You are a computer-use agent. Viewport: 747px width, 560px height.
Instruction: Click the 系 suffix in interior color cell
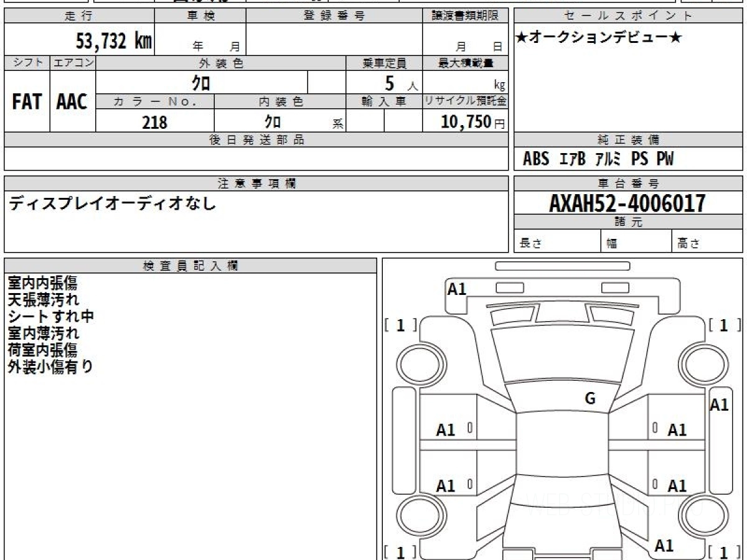(337, 124)
